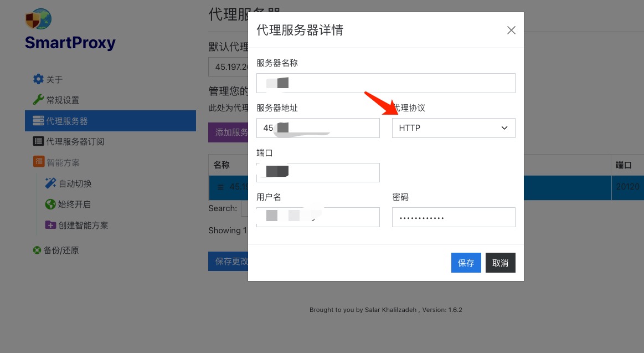Click the wrench icon beside 常规设置
The height and width of the screenshot is (353, 644).
click(38, 99)
